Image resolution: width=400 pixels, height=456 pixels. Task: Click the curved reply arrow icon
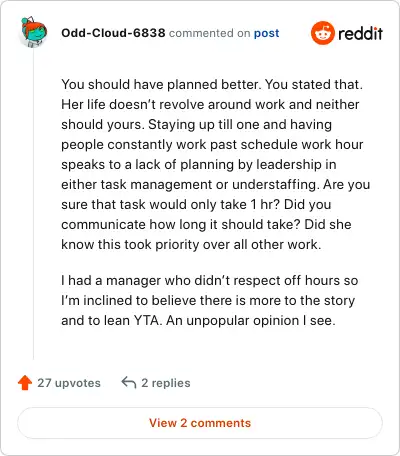click(129, 382)
